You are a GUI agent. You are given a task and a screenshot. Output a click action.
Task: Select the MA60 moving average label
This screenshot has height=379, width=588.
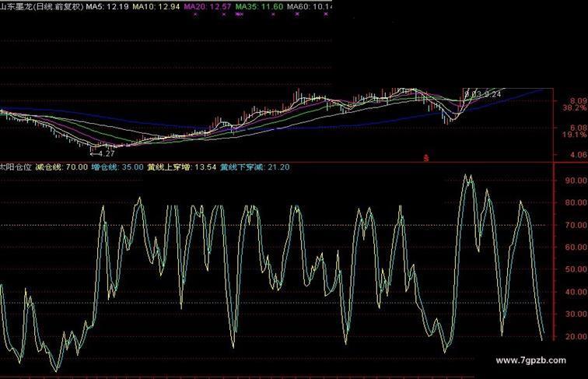coord(310,6)
